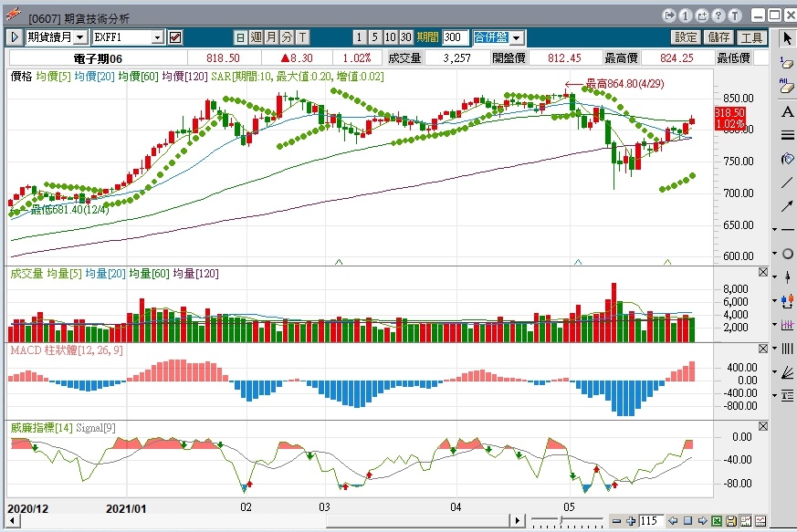Select the text-lines annotation tool
The height and width of the screenshot is (532, 797).
(788, 395)
